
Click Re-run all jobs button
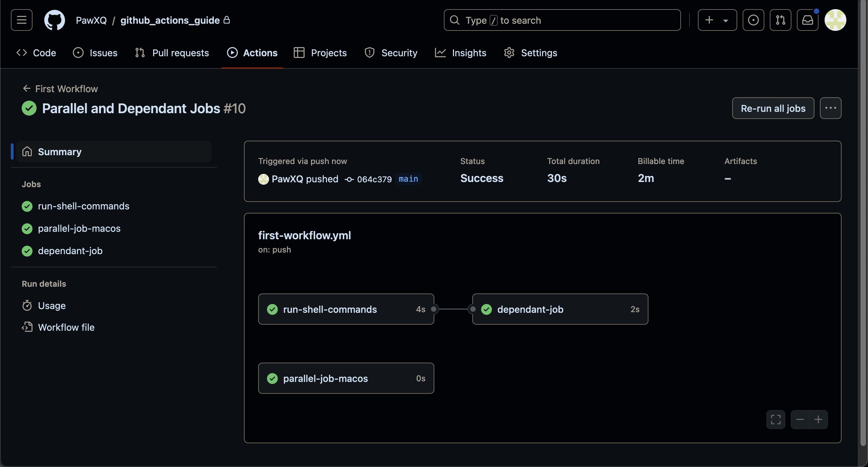773,108
